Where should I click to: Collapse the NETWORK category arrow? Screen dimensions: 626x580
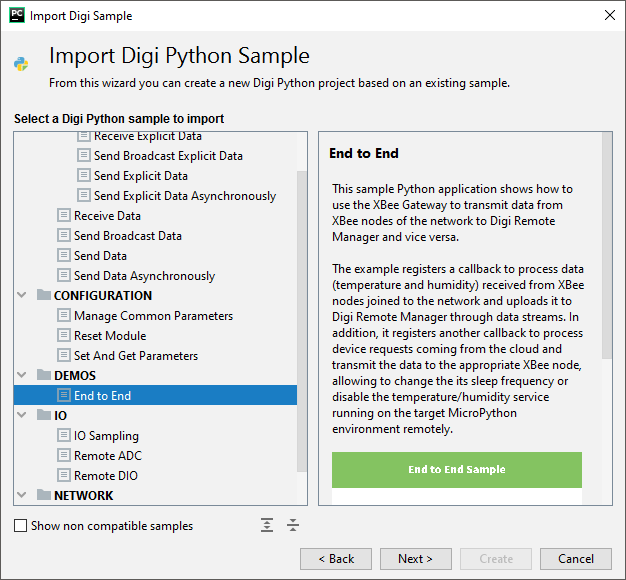[23, 496]
